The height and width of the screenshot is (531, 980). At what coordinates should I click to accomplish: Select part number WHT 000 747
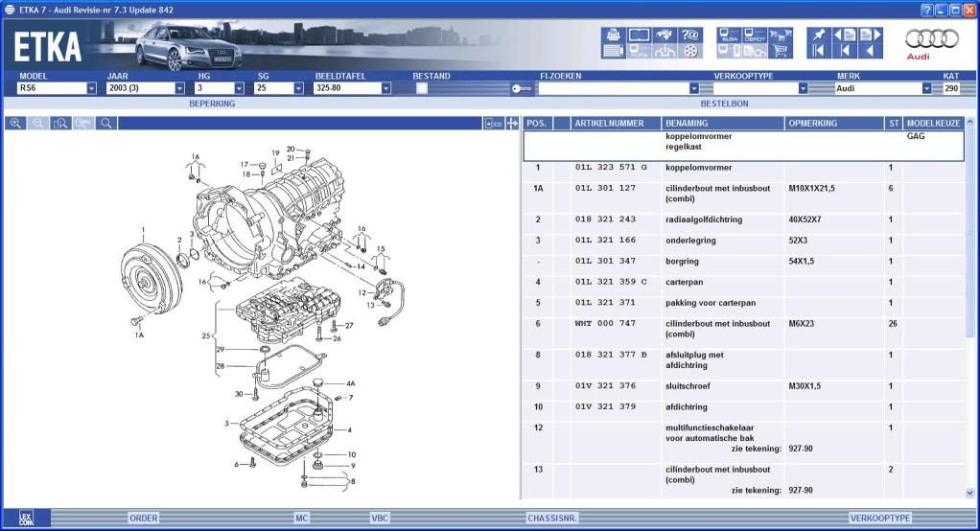pyautogui.click(x=606, y=324)
